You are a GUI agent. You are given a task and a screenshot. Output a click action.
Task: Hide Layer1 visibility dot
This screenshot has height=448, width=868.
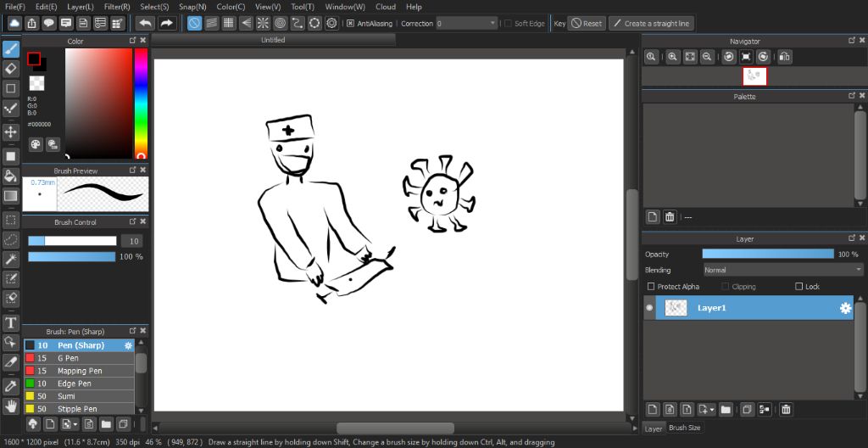point(649,308)
